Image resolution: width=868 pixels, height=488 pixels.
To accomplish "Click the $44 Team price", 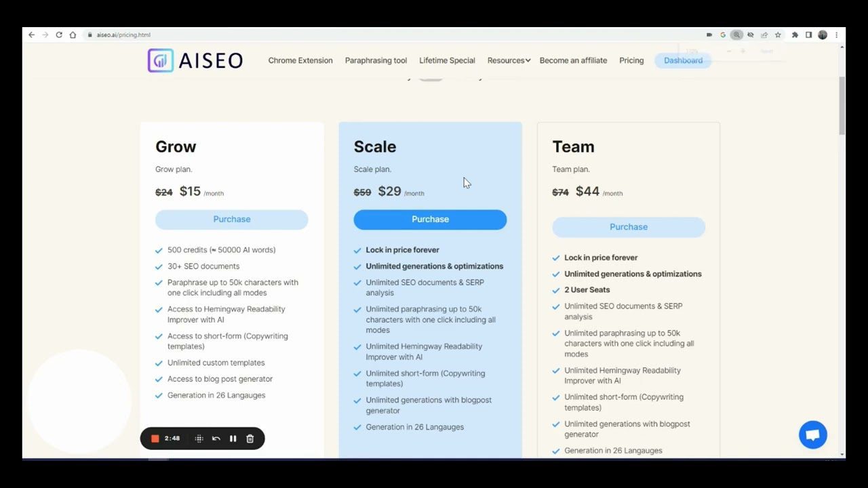I will click(x=587, y=191).
